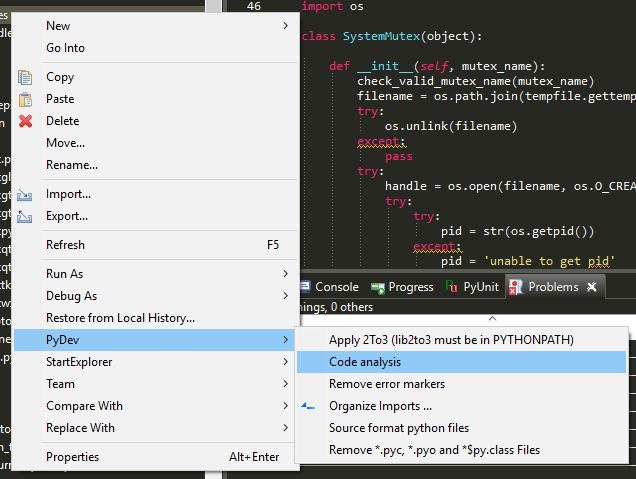Select New from context menu
636x479 pixels.
[156, 26]
